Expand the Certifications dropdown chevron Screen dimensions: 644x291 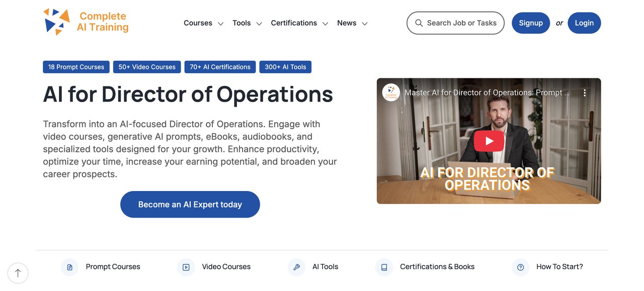click(326, 24)
